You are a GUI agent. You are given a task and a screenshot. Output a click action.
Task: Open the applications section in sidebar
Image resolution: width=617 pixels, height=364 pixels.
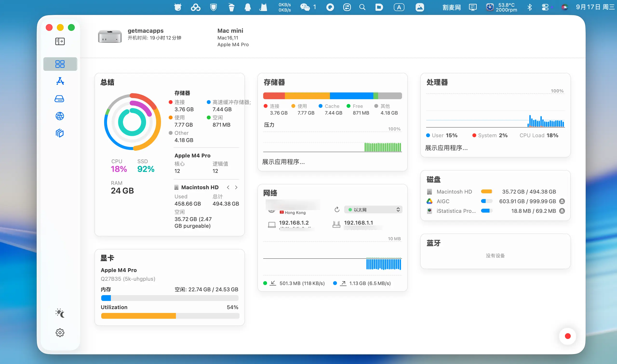tap(60, 81)
